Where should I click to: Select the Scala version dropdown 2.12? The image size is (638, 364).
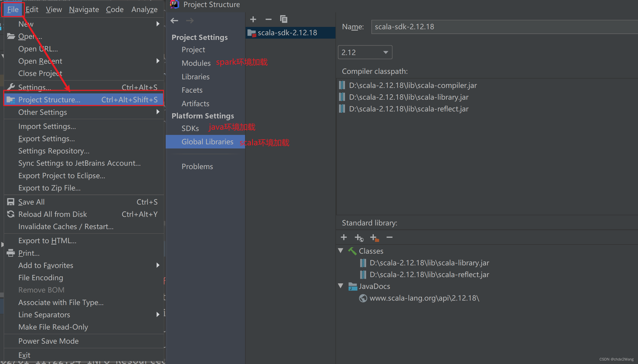tap(365, 52)
